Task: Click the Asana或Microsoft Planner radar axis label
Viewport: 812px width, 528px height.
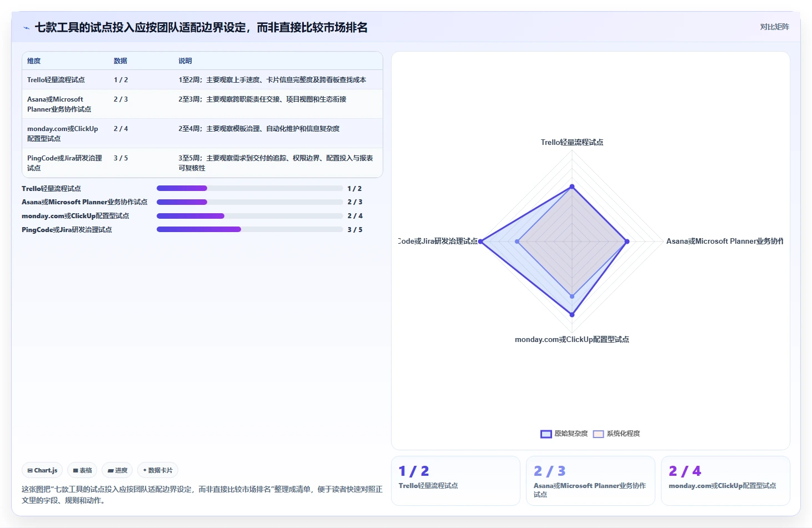Action: [x=725, y=242]
